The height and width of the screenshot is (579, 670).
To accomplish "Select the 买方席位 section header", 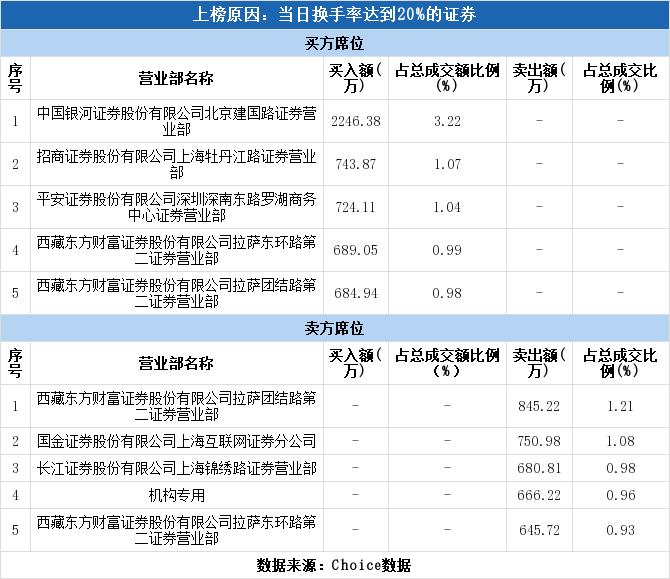I will [x=335, y=43].
